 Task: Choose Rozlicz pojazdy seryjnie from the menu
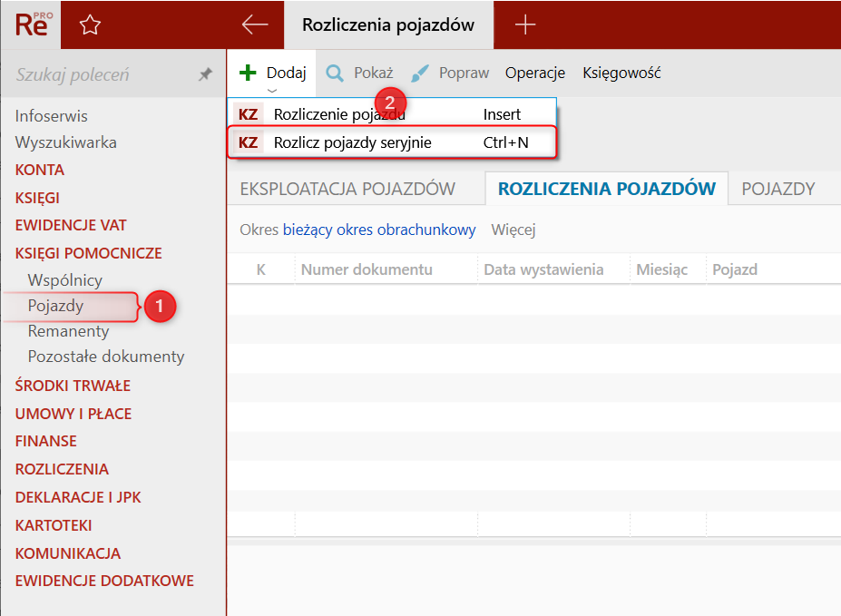392,142
